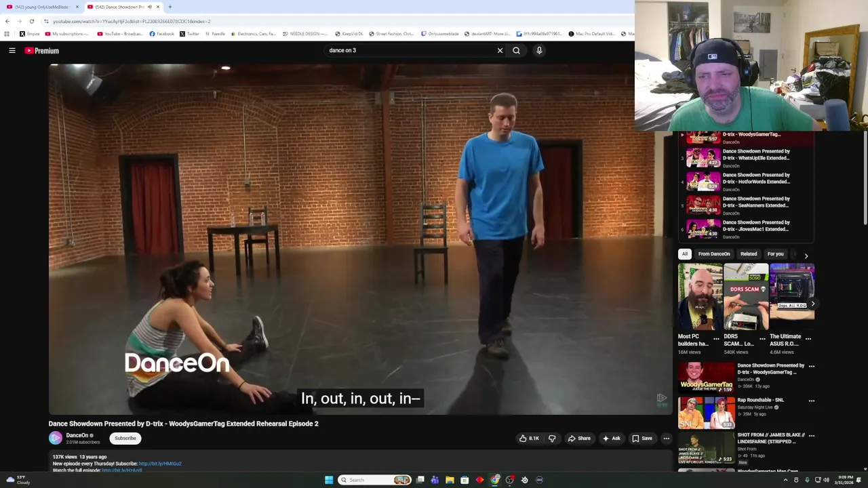Image resolution: width=868 pixels, height=488 pixels.
Task: Share this video
Action: (x=578, y=439)
